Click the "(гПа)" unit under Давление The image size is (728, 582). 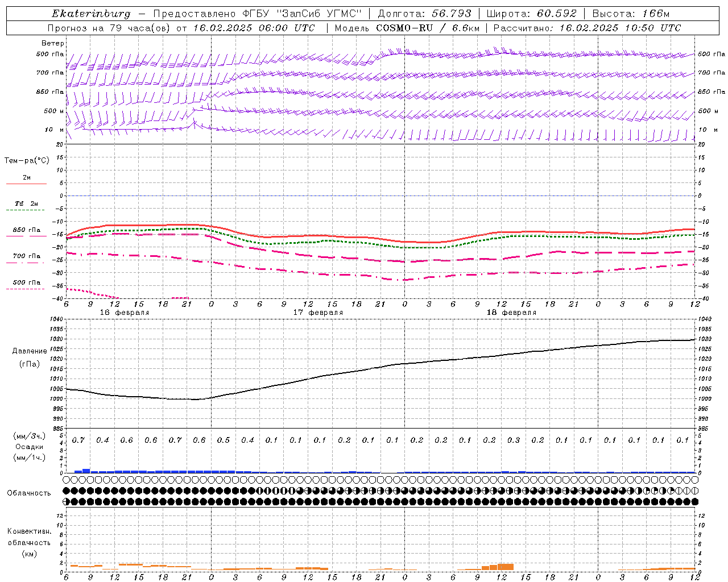[x=30, y=364]
